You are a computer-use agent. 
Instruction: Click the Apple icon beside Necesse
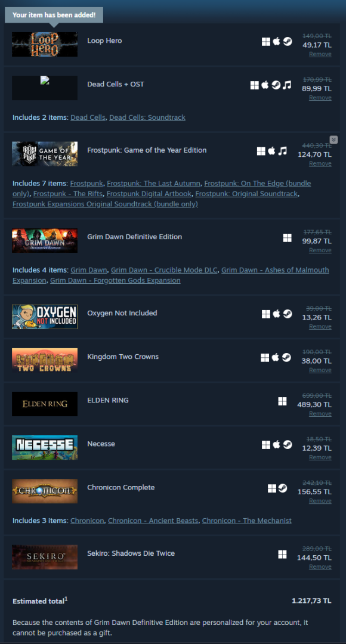(x=277, y=444)
